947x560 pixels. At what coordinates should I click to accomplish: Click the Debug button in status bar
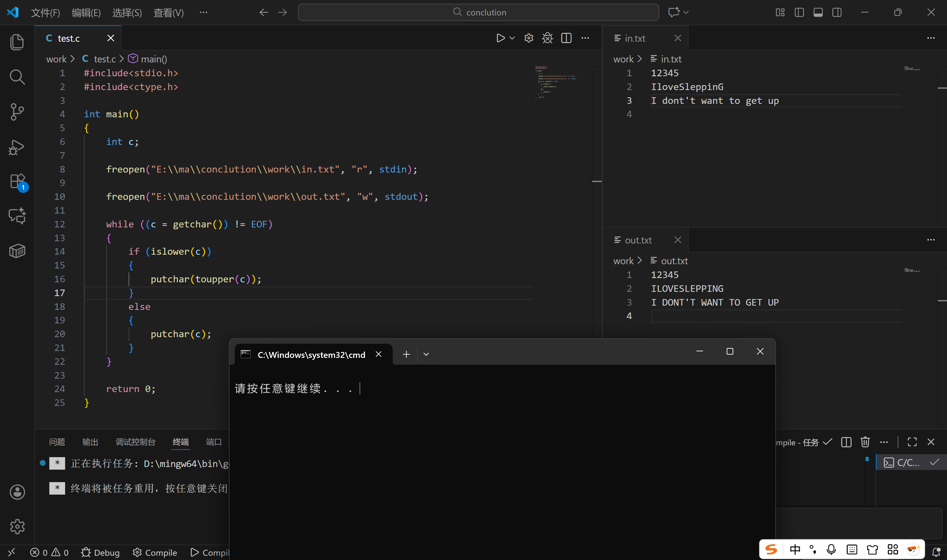pos(100,552)
